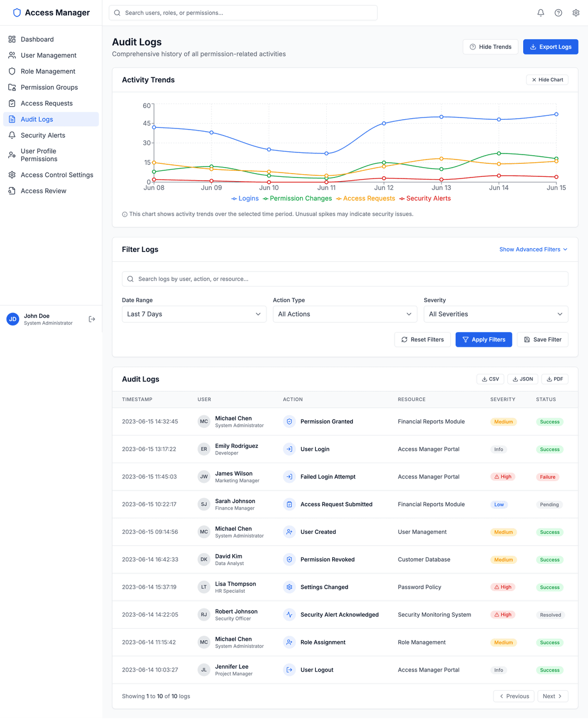The image size is (588, 719).
Task: Toggle Logins series in chart legend
Action: click(245, 199)
